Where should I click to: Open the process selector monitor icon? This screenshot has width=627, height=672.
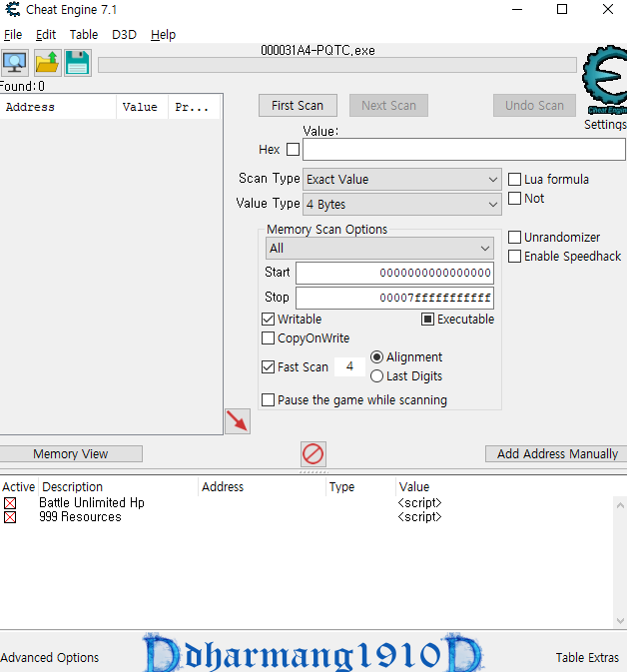tap(15, 63)
